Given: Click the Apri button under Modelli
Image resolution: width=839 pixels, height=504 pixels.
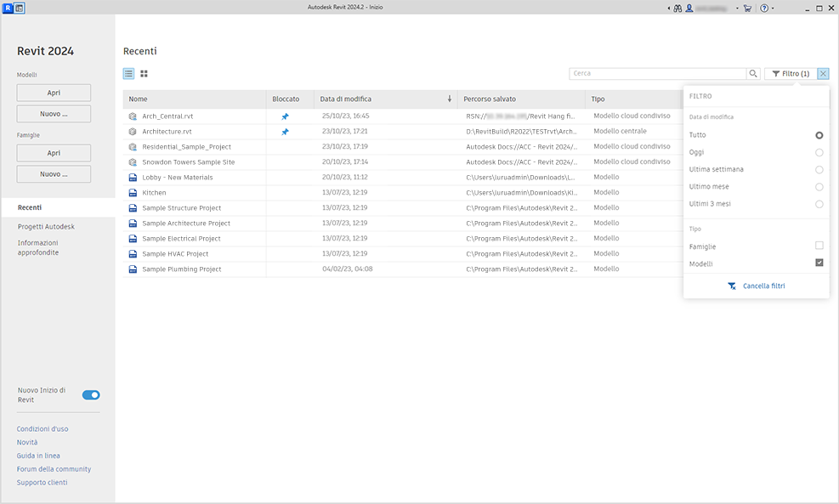Looking at the screenshot, I should [x=54, y=93].
